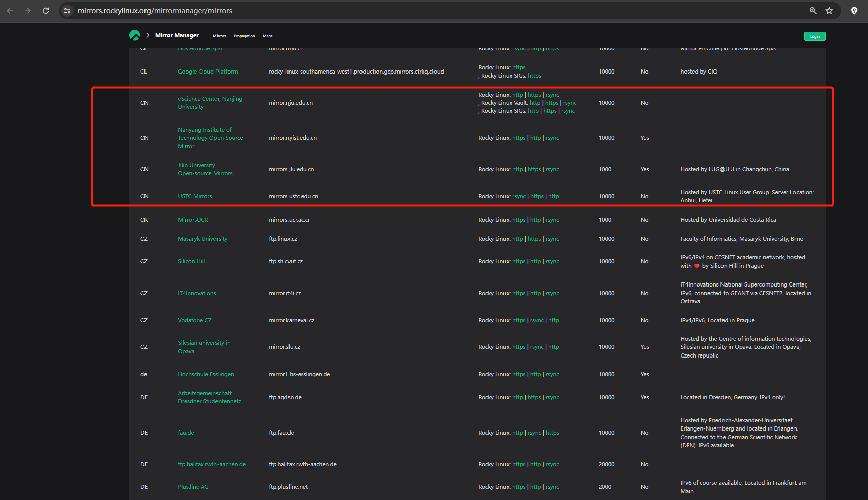Viewport: 868px width, 500px height.
Task: Open Arbeitsgemeinschaft Dresdner Studentennetz link
Action: coord(209,397)
